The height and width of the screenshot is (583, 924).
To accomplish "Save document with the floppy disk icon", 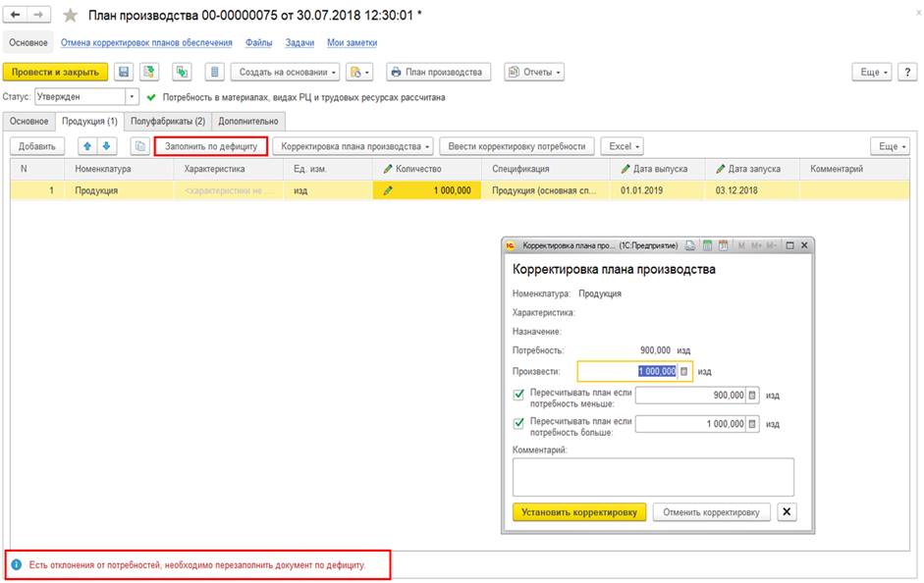I will tap(124, 72).
